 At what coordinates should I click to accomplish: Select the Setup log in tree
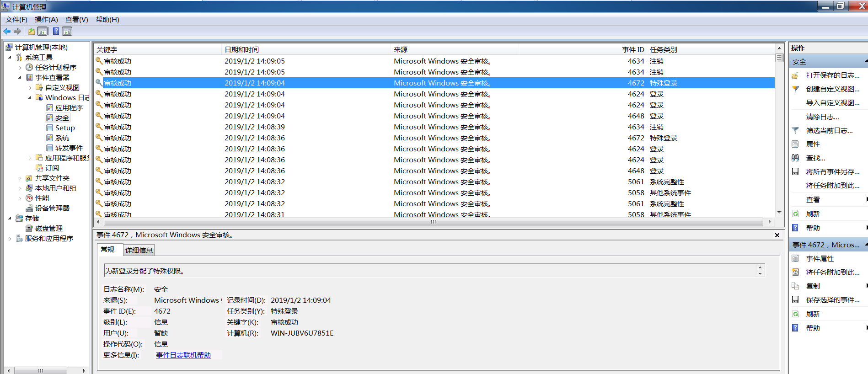point(65,128)
